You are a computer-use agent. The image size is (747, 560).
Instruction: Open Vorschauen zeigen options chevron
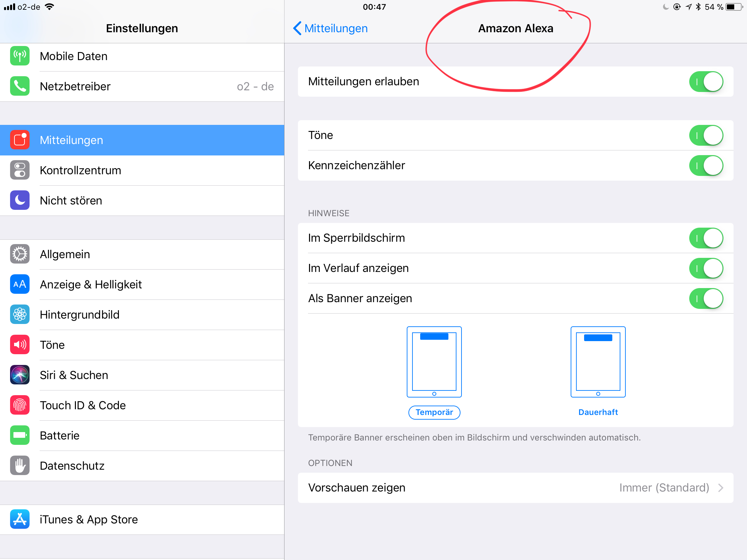(720, 488)
